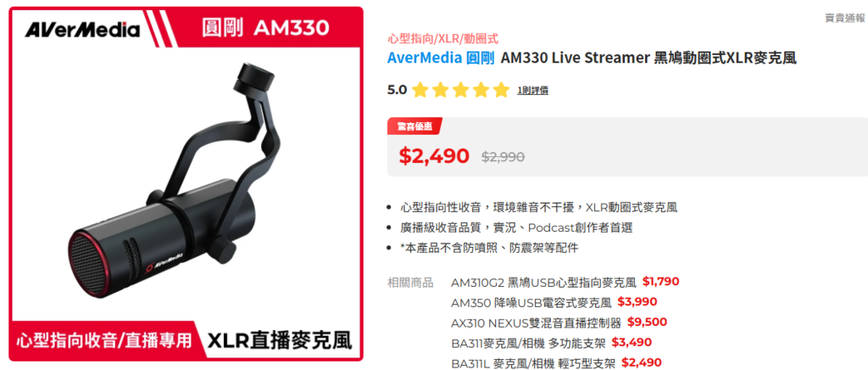This screenshot has height=370, width=868.
Task: Select related product BA311L 輕巧型支架
Action: click(x=556, y=363)
